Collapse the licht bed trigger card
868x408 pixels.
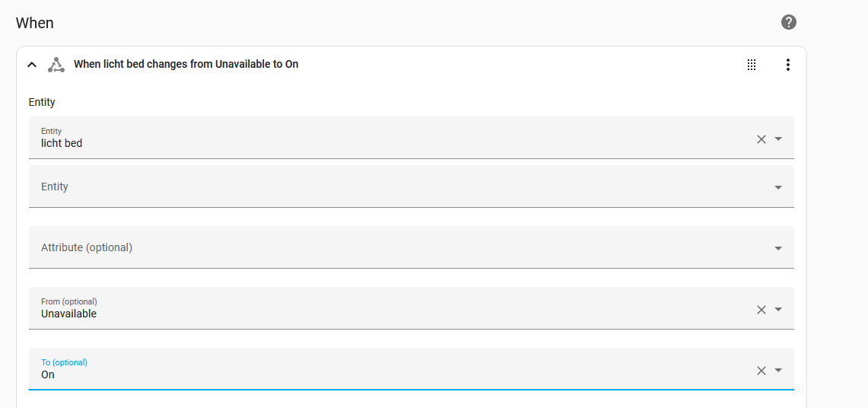(x=32, y=65)
